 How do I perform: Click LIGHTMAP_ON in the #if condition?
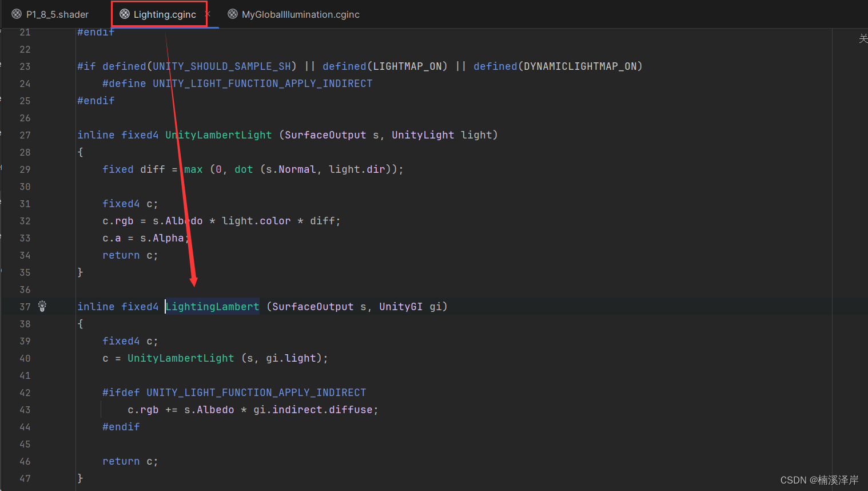tap(407, 66)
